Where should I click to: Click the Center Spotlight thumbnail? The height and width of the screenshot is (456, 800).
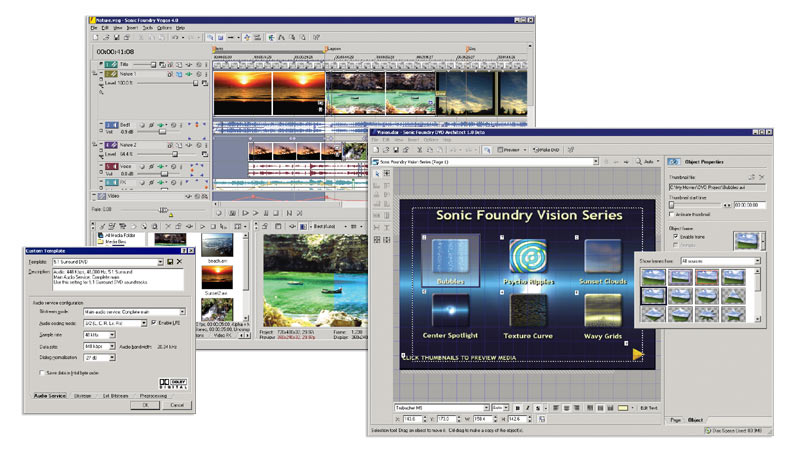[451, 310]
